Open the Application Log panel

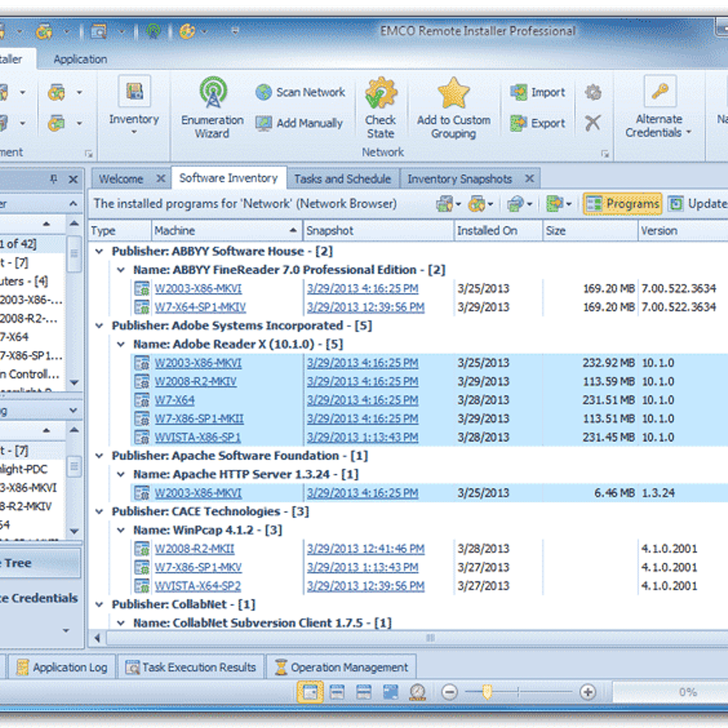[x=62, y=667]
